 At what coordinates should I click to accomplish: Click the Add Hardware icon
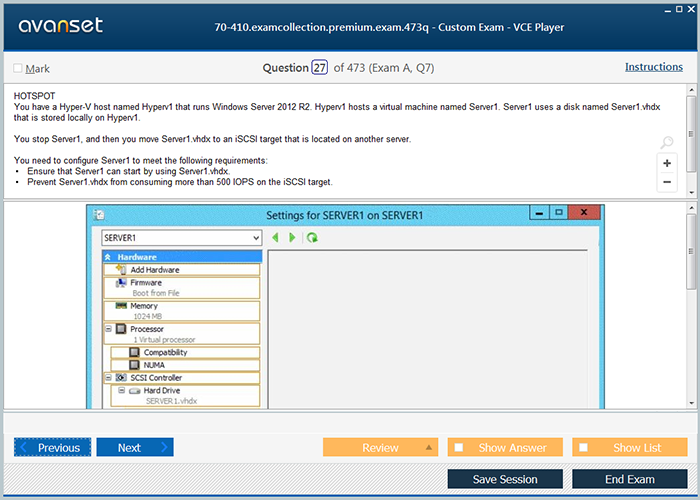(x=121, y=269)
